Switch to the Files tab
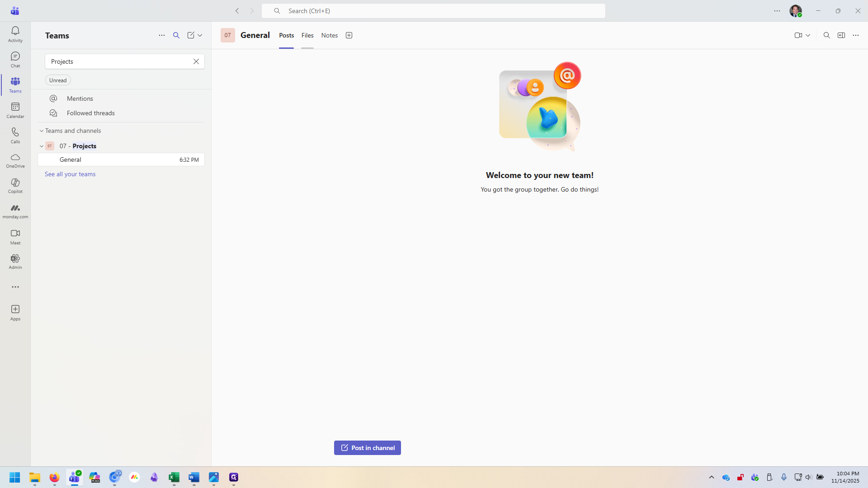868x488 pixels. (x=307, y=35)
